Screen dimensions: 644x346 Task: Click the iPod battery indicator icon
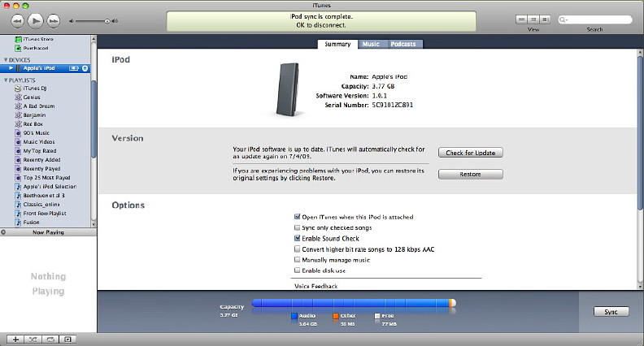click(x=74, y=68)
